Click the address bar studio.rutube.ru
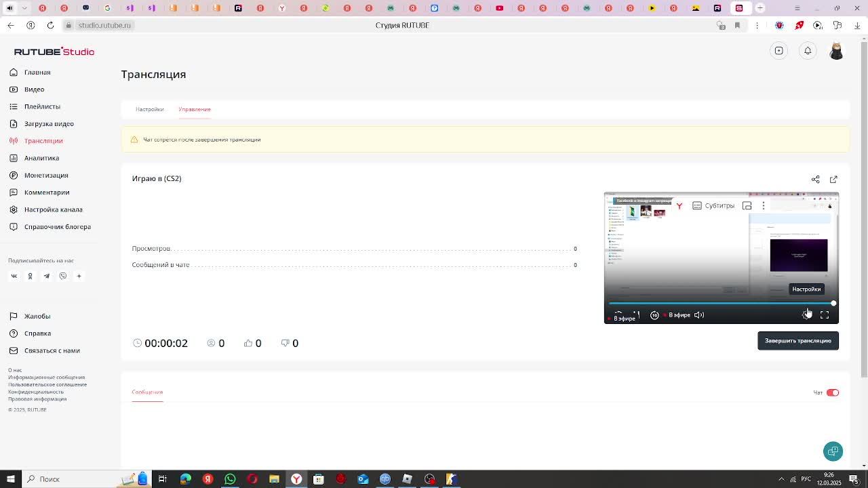The height and width of the screenshot is (488, 868). [104, 25]
